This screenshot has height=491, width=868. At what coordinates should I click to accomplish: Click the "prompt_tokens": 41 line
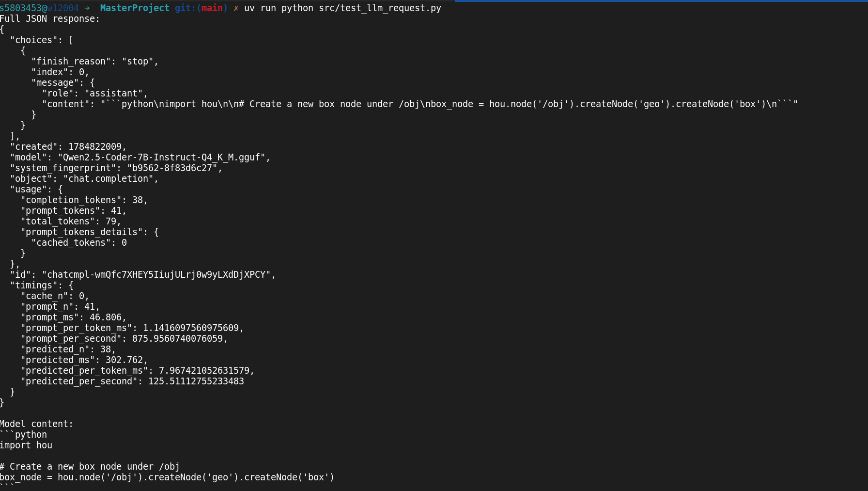coord(74,211)
